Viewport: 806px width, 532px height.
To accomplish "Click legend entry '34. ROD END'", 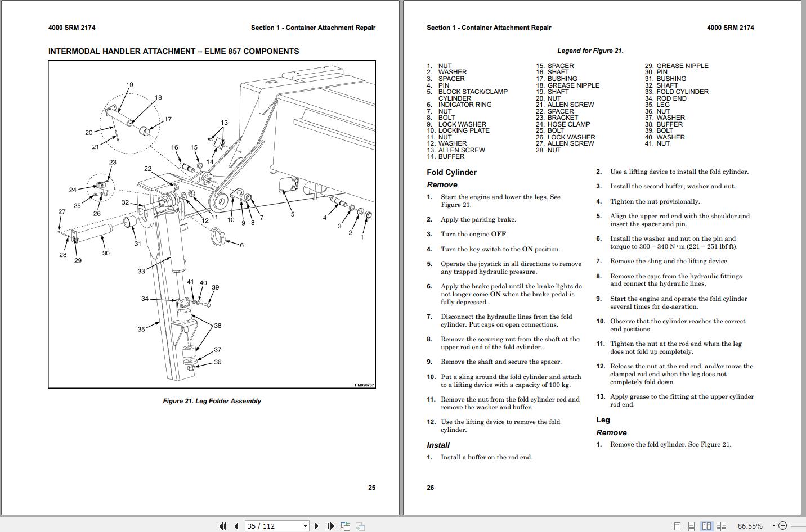I will click(665, 98).
